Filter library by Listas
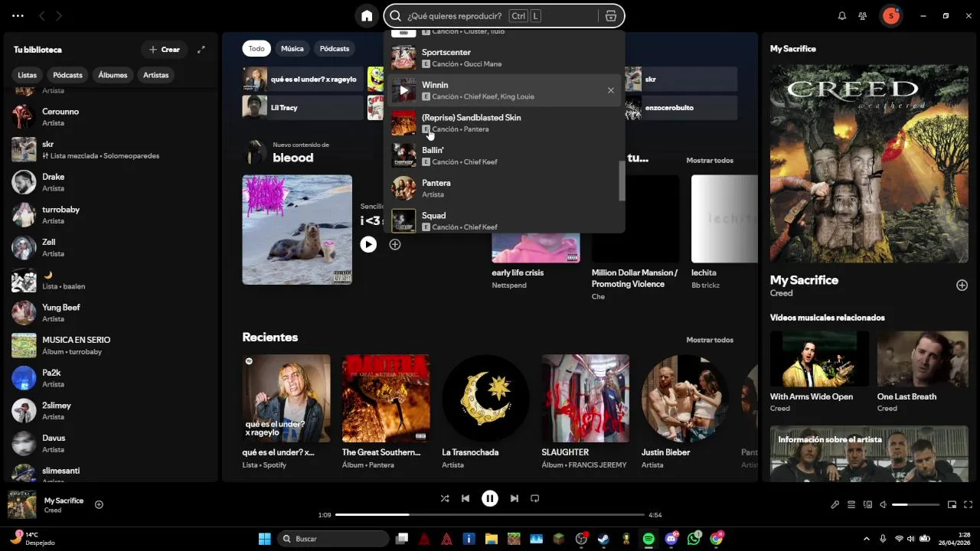The height and width of the screenshot is (551, 980). (28, 75)
